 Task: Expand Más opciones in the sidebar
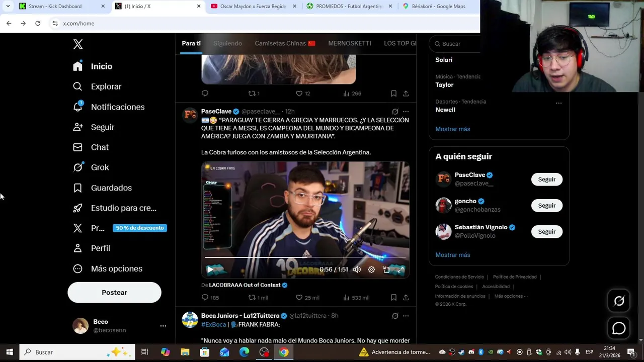[x=108, y=268]
